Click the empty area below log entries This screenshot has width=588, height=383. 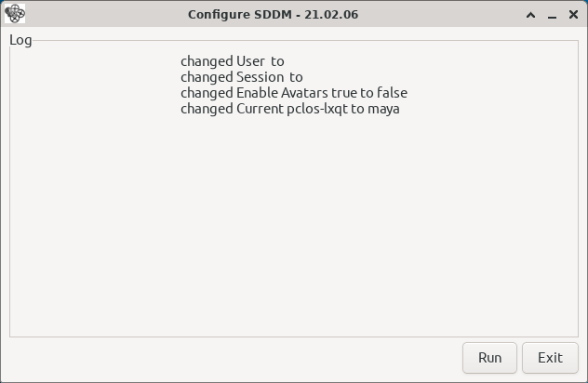point(294,225)
